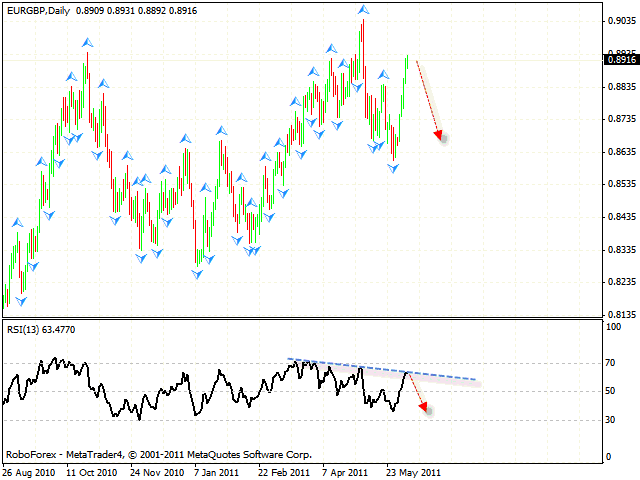Click the lowest blue down-fractal arrow at bottom left
This screenshot has width=640, height=480.
pyautogui.click(x=21, y=300)
